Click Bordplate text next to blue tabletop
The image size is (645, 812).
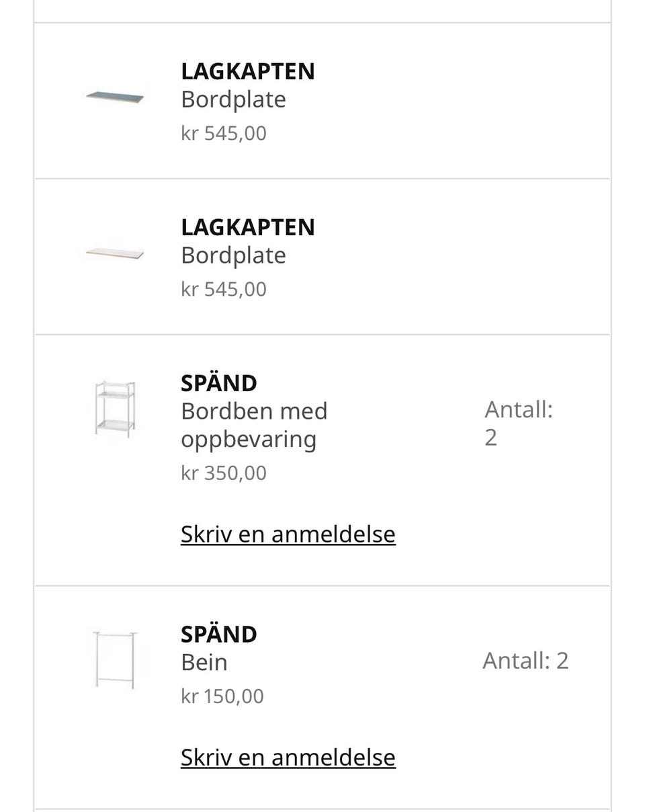coord(233,99)
